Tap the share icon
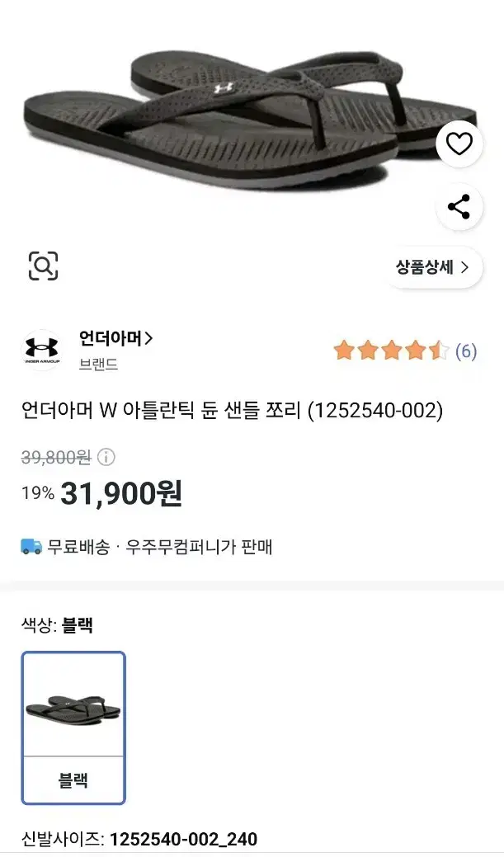 (459, 206)
